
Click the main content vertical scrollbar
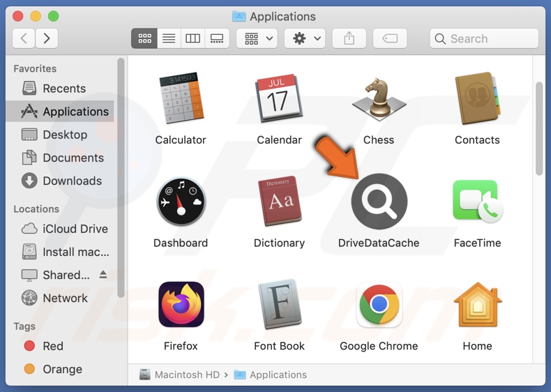click(539, 128)
